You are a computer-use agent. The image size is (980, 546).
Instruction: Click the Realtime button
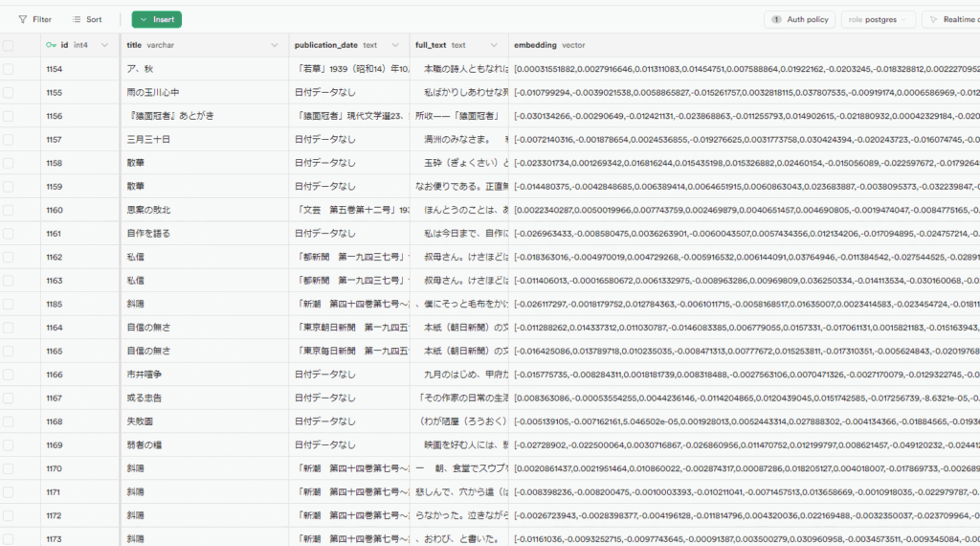point(953,19)
